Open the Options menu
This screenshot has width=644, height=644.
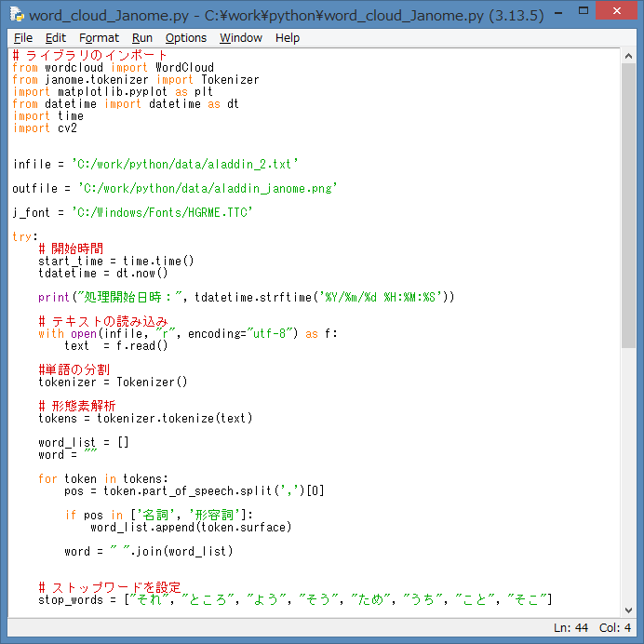coord(186,38)
